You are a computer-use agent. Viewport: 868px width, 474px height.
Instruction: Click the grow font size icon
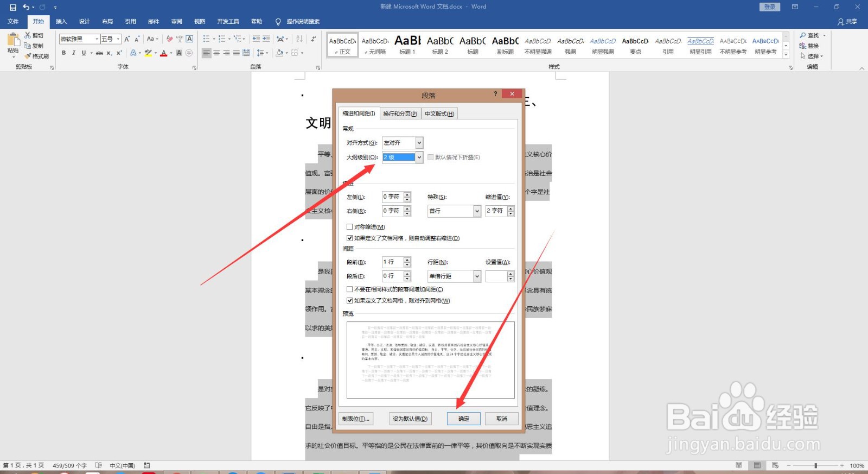(127, 39)
